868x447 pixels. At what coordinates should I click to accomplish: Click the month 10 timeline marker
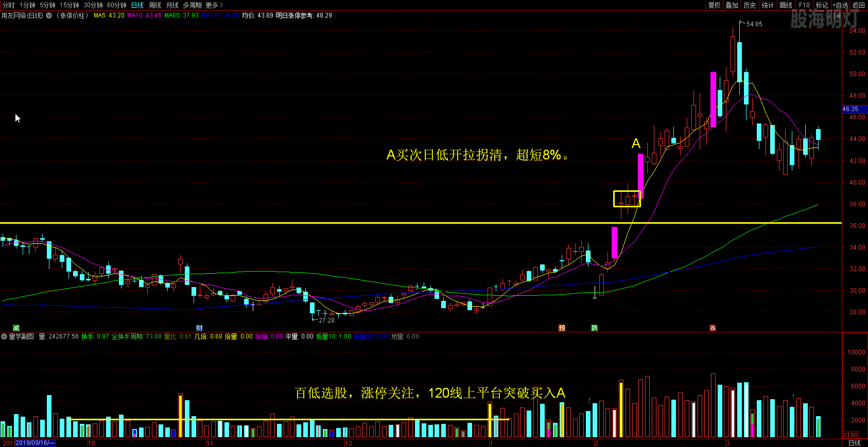(x=92, y=443)
